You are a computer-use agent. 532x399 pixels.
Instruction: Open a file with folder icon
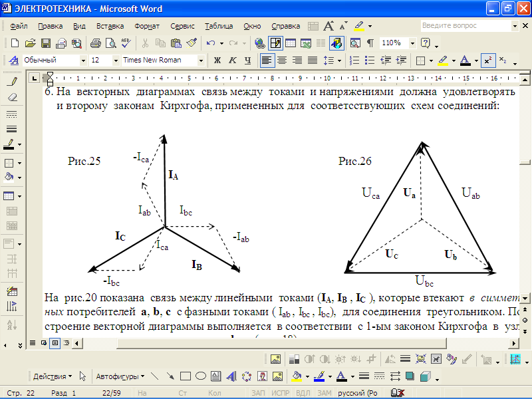tap(30, 43)
